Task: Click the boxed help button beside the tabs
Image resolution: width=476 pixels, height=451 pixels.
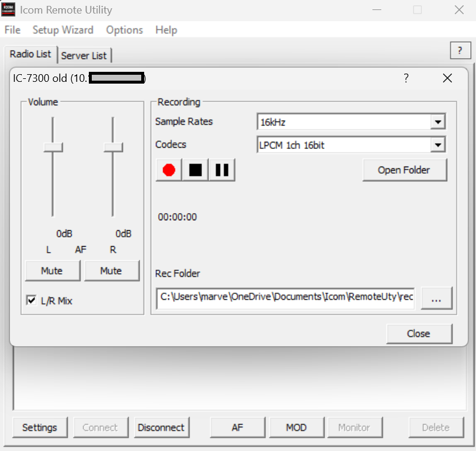Action: pyautogui.click(x=460, y=51)
